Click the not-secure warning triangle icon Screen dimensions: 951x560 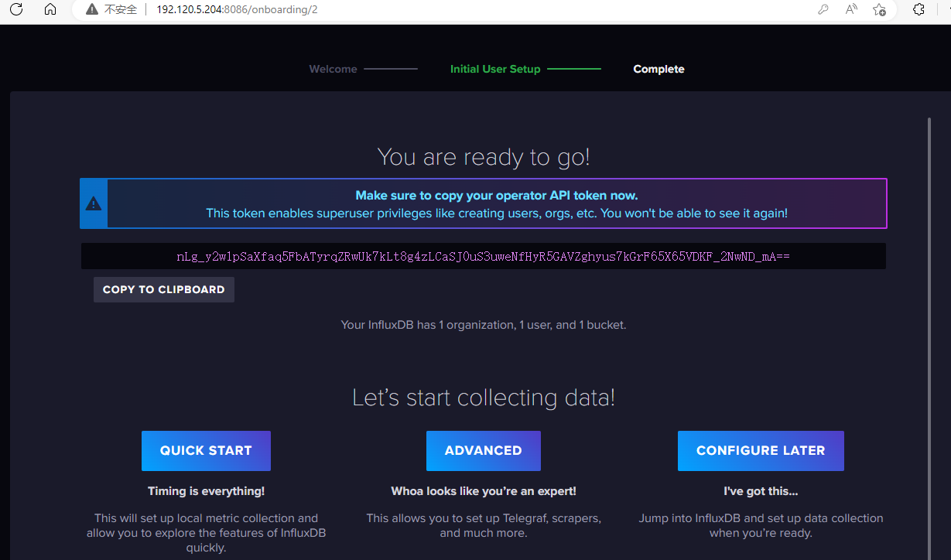(x=92, y=9)
